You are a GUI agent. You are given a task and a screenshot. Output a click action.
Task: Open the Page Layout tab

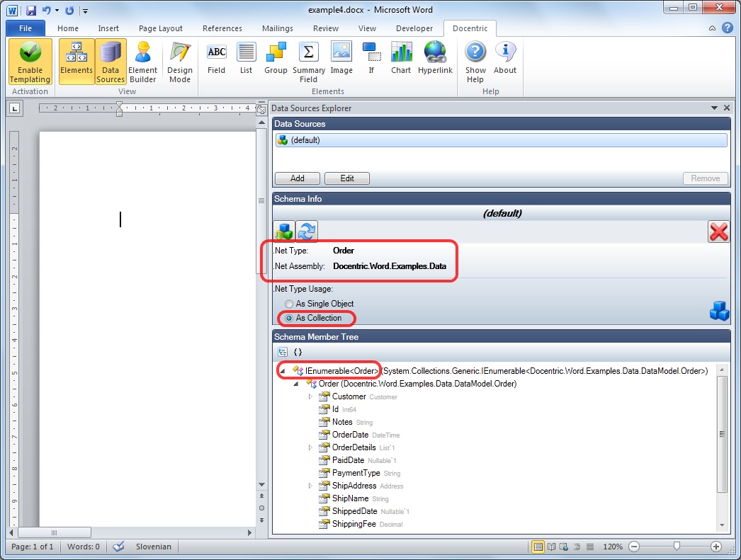coord(161,28)
